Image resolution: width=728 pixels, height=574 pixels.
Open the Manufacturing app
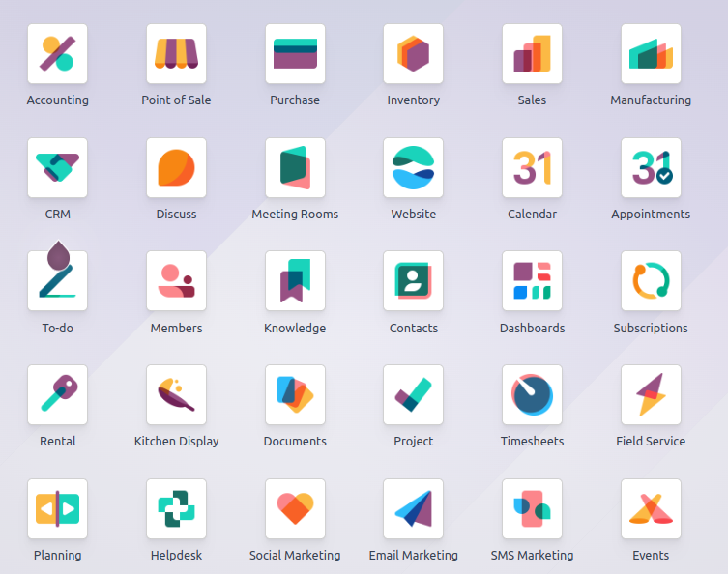click(x=651, y=54)
